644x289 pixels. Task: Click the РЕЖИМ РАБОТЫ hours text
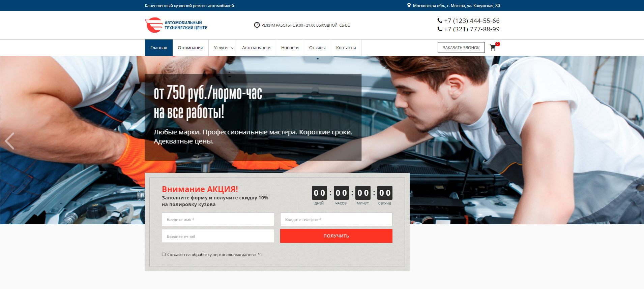(306, 25)
